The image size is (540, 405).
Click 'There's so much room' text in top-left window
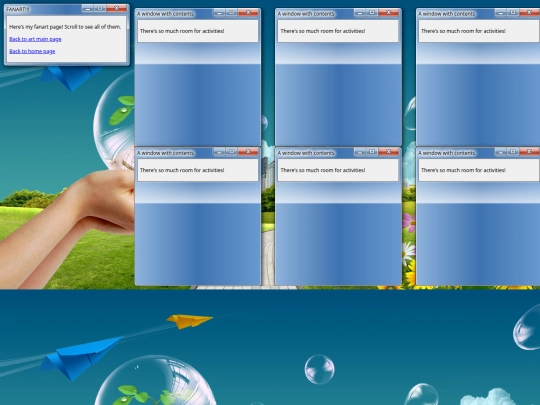pos(166,31)
